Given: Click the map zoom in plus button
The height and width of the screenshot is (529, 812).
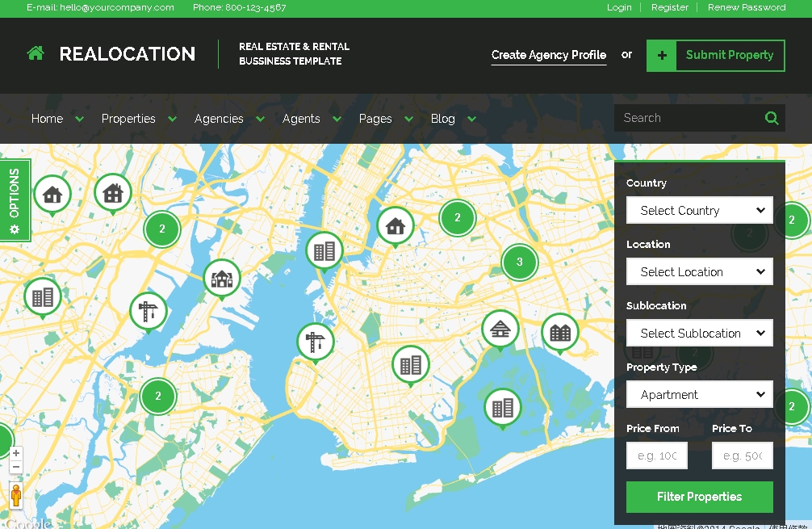Looking at the screenshot, I should coord(15,453).
